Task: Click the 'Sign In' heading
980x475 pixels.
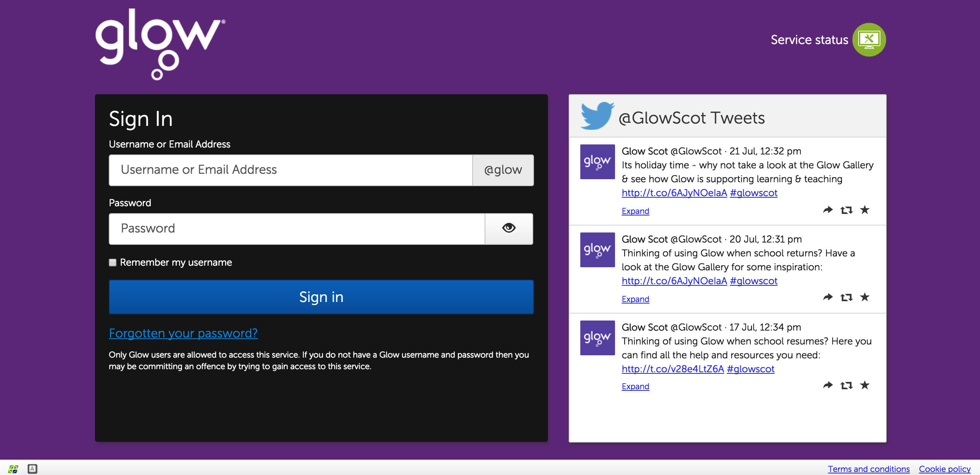Action: (x=141, y=119)
